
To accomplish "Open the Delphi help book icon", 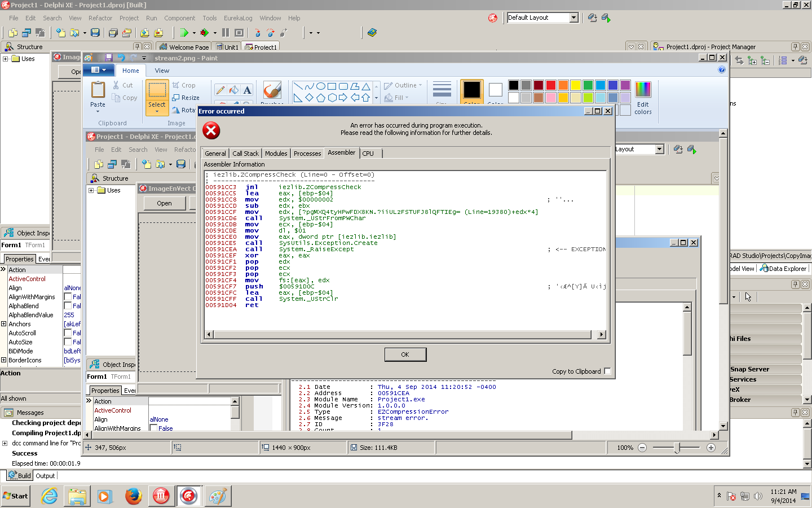I will (372, 33).
